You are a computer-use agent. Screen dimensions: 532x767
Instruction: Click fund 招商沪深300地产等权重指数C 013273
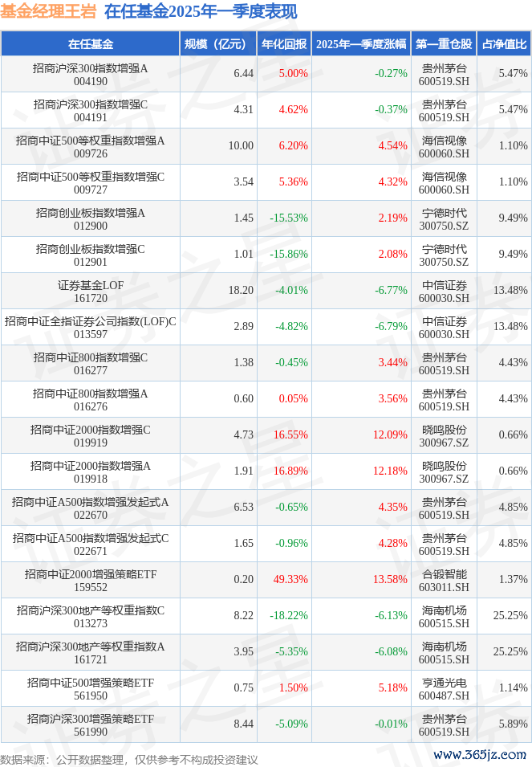click(90, 616)
